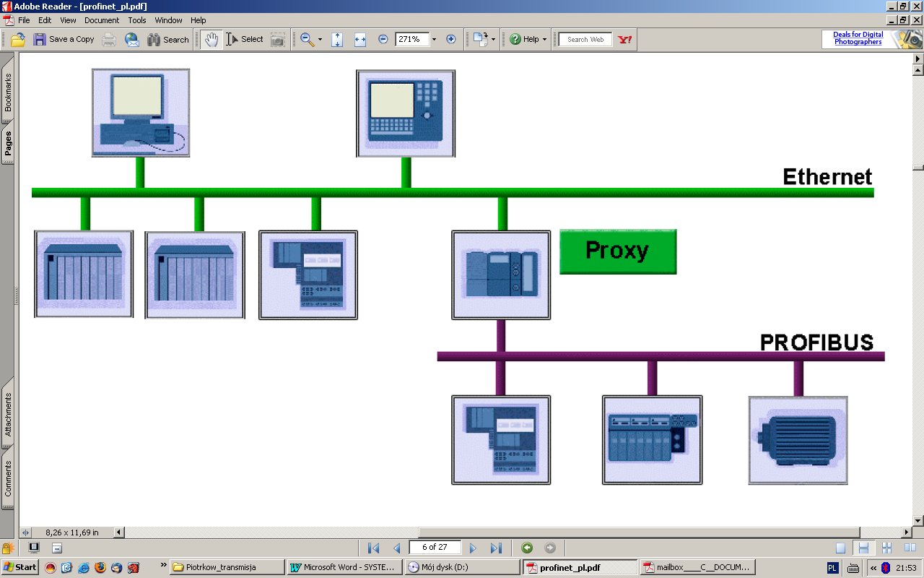Click the lock icon in status bar
The width and height of the screenshot is (924, 578).
[9, 548]
